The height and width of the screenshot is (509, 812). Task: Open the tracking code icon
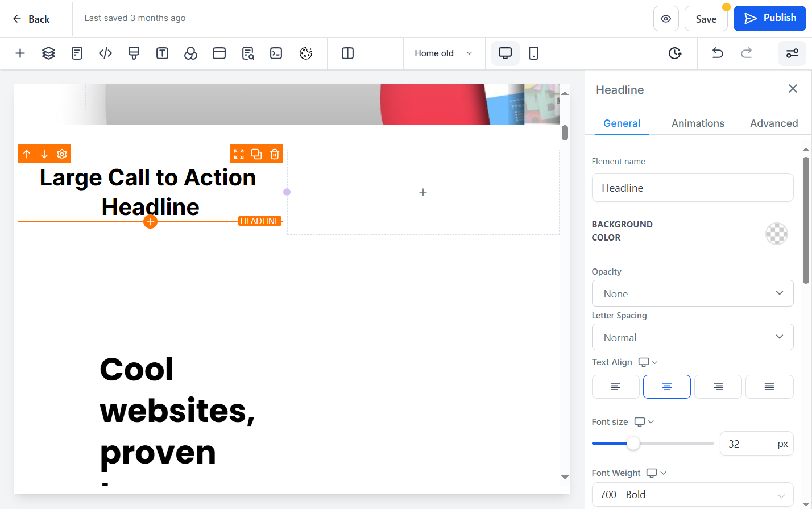[105, 53]
